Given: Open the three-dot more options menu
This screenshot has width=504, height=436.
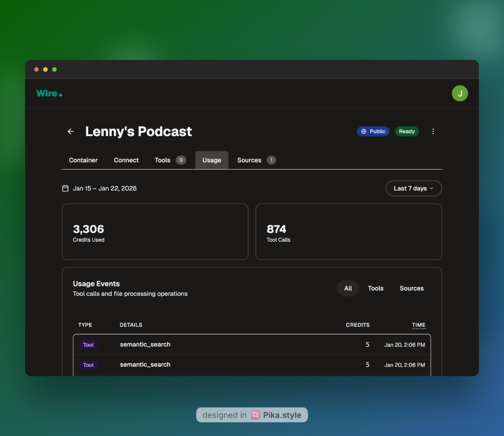Looking at the screenshot, I should click(x=433, y=132).
